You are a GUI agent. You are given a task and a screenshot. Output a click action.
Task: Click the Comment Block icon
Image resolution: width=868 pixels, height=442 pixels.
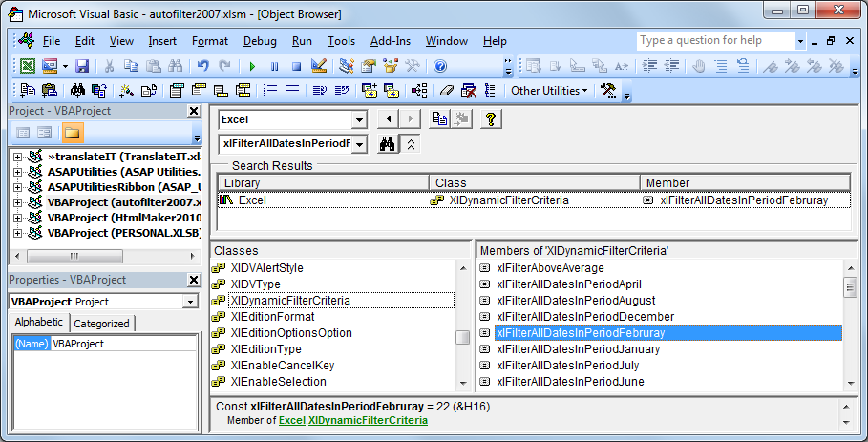tap(721, 67)
